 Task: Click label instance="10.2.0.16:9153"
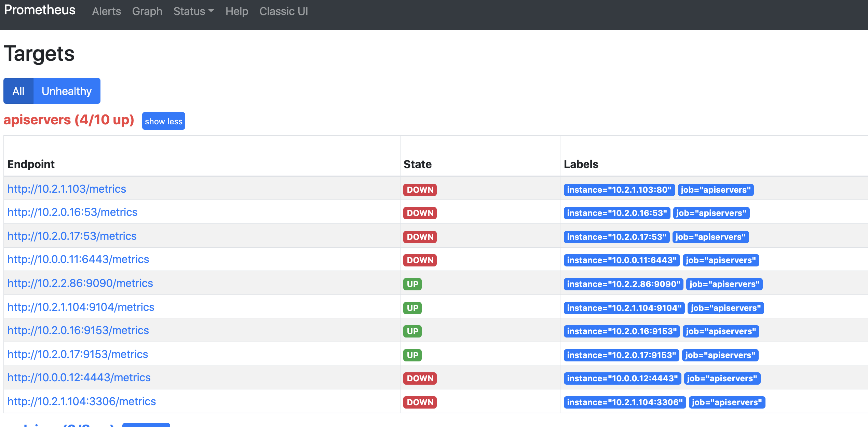point(622,331)
